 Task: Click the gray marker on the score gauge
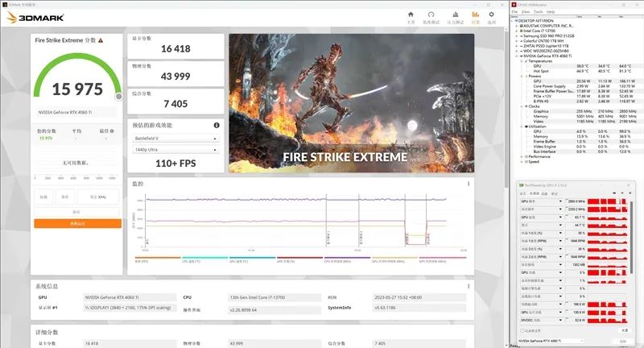click(118, 97)
